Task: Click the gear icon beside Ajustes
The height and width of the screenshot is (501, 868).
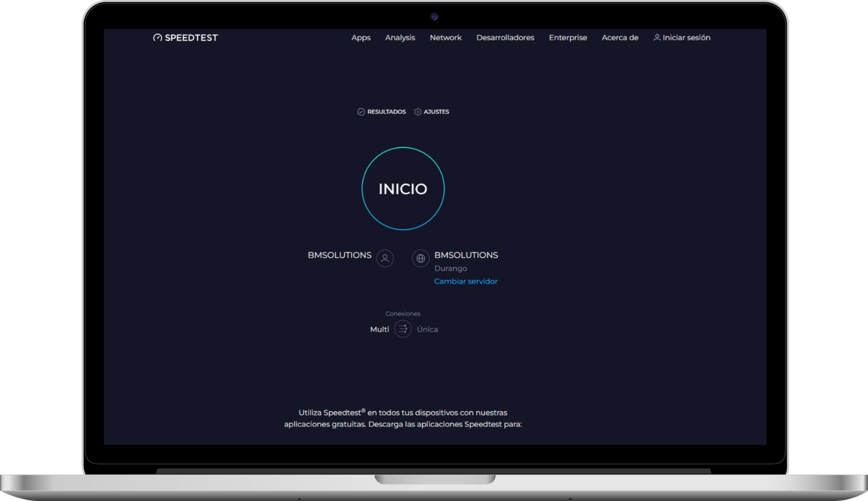Action: tap(417, 112)
